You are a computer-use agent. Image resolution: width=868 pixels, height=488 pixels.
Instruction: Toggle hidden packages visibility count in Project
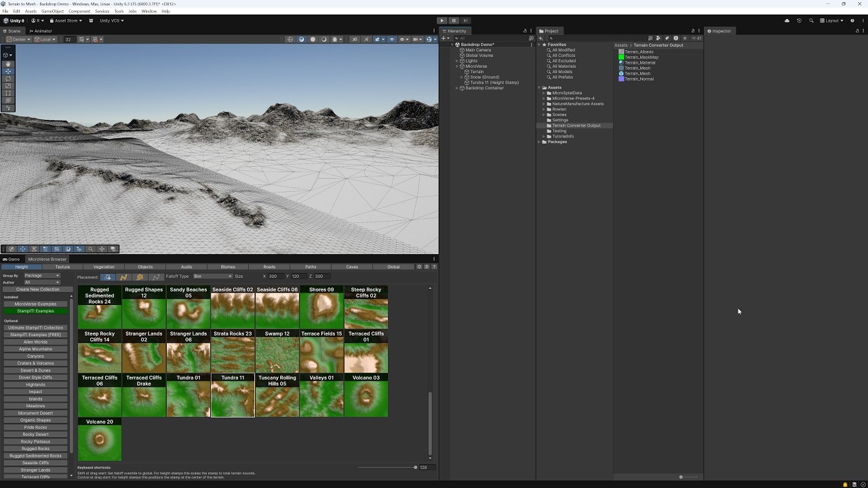[698, 38]
